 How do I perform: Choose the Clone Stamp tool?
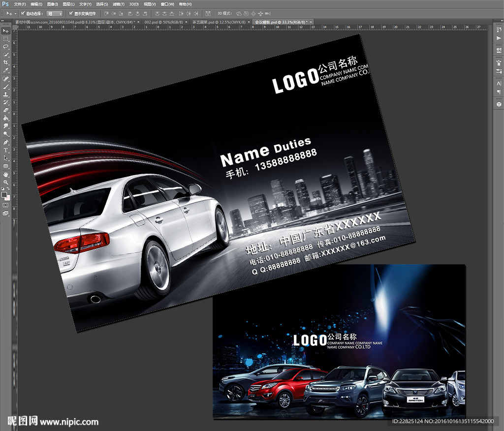[x=6, y=94]
